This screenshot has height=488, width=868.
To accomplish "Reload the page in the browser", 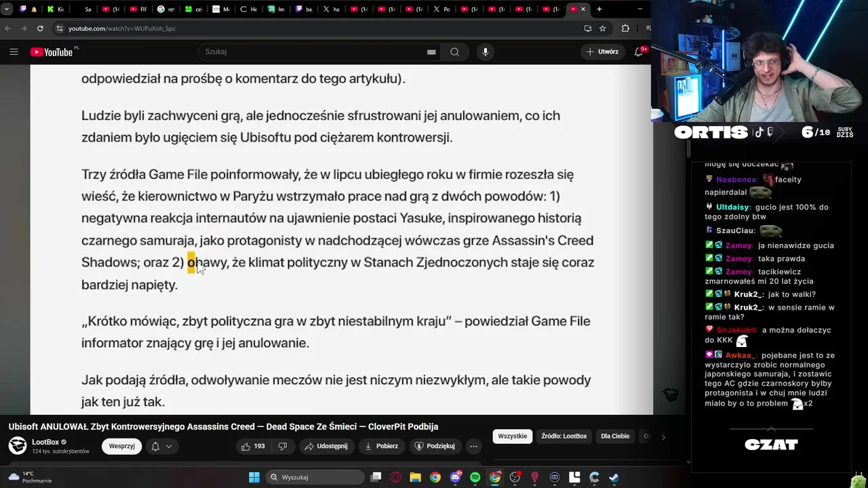I will 40,28.
